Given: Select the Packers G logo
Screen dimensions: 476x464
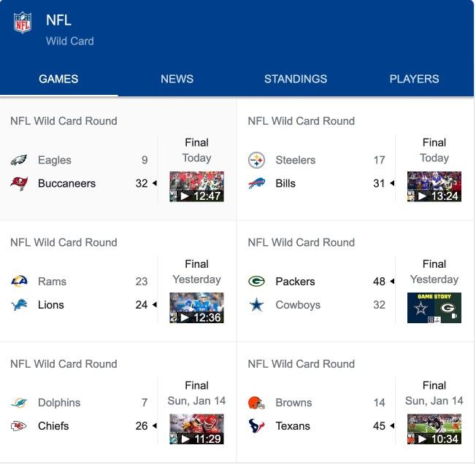Looking at the screenshot, I should pyautogui.click(x=256, y=281).
